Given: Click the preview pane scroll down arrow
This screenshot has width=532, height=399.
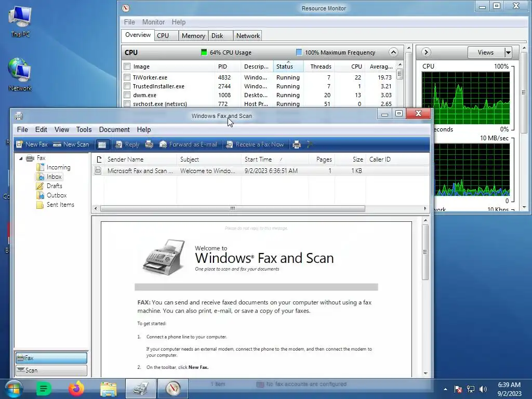Looking at the screenshot, I should [425, 373].
